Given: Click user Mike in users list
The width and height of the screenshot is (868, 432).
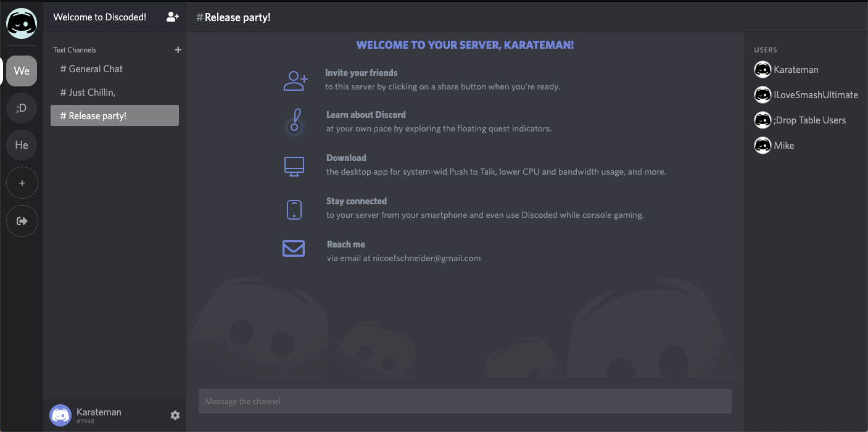Looking at the screenshot, I should pyautogui.click(x=783, y=146).
